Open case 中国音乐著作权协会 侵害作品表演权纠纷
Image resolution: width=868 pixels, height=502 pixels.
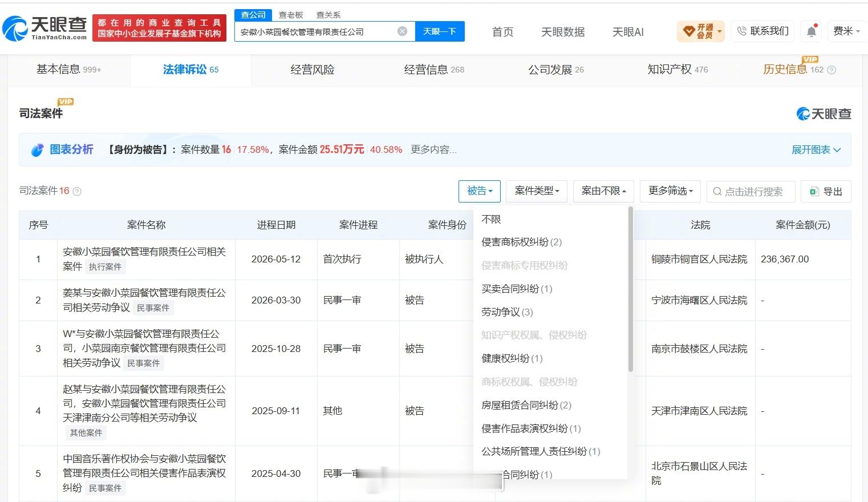click(144, 473)
